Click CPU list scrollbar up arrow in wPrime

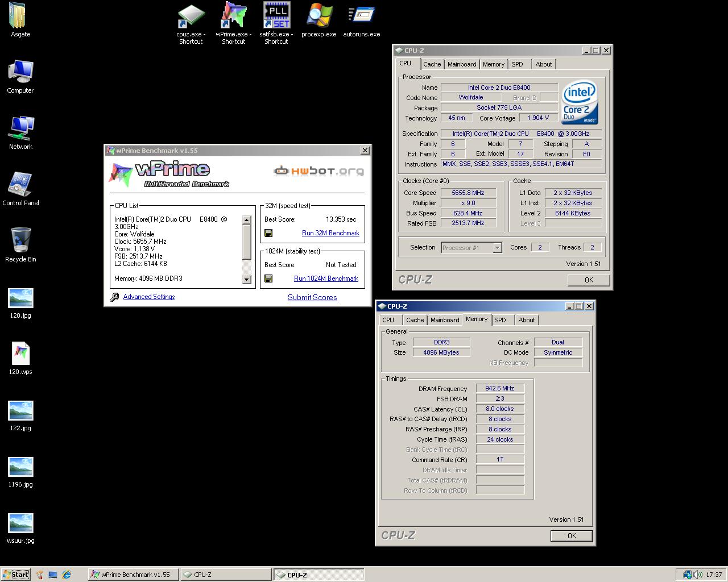click(x=247, y=220)
